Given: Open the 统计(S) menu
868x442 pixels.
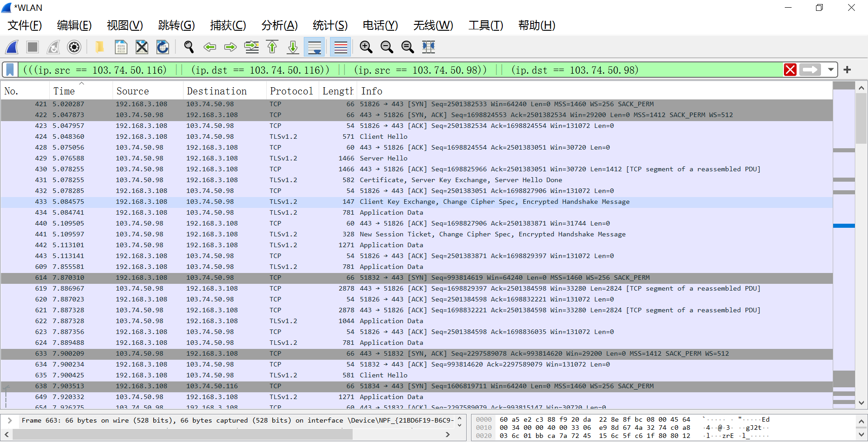Looking at the screenshot, I should [330, 25].
